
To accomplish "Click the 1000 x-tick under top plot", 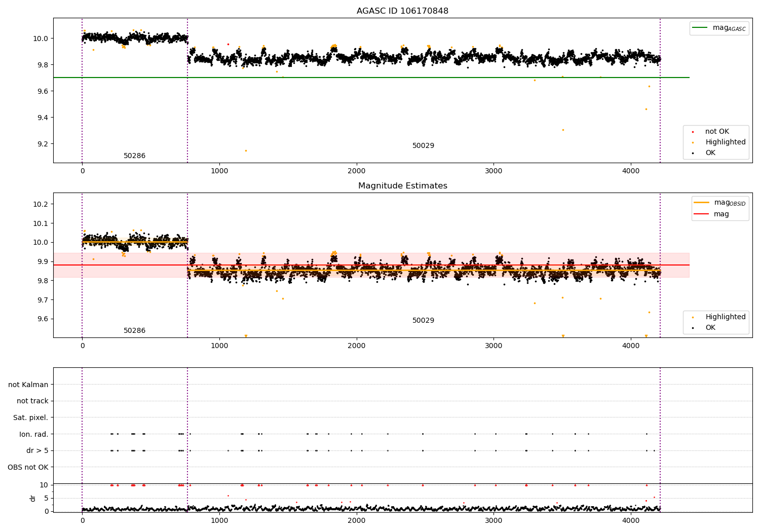I will tap(219, 171).
